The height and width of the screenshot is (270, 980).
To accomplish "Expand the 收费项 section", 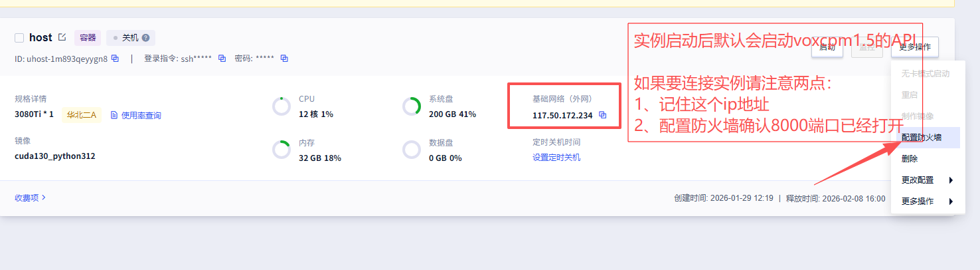I will 30,198.
